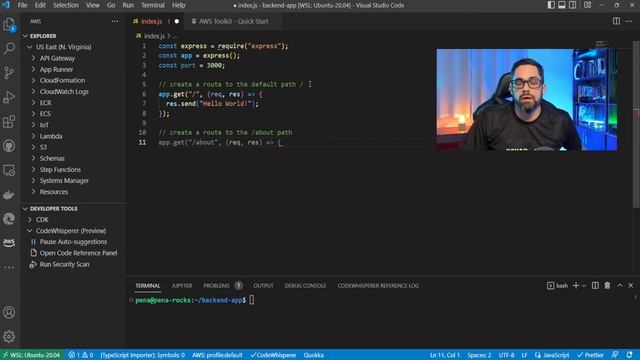Click CodeWhisperer status bar item
This screenshot has height=360, width=640.
[273, 355]
